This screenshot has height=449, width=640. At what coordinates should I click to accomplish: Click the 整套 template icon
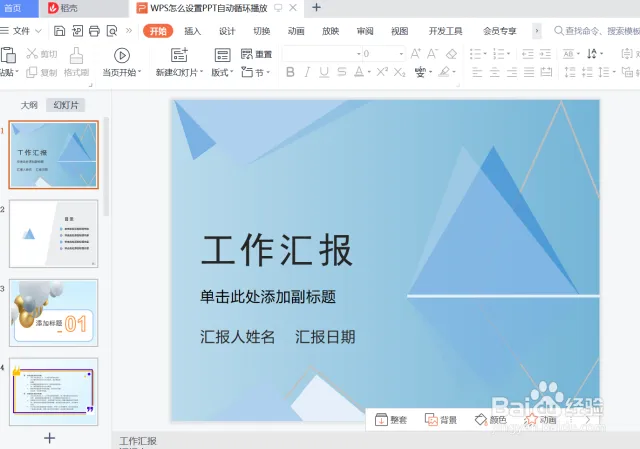[x=381, y=420]
